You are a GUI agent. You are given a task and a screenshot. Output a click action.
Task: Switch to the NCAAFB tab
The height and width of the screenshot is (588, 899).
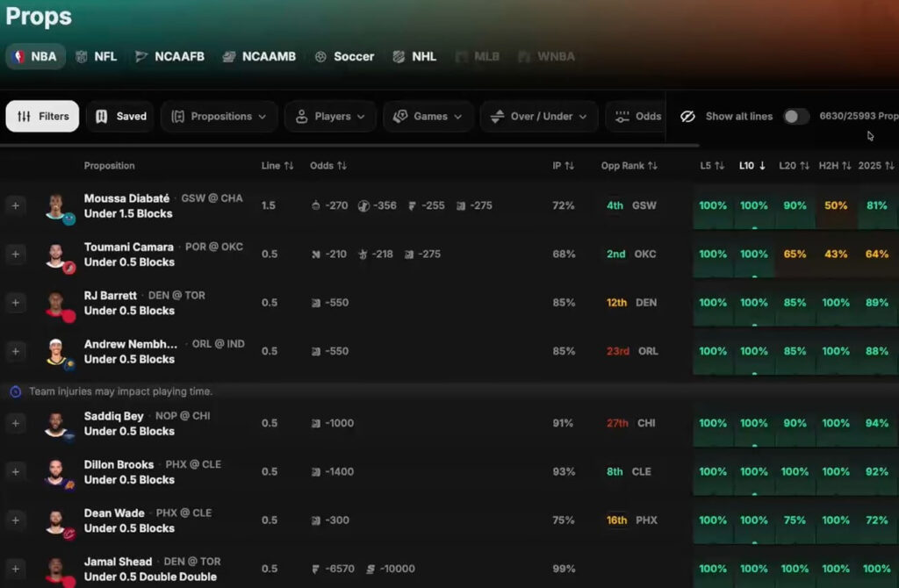coord(169,55)
